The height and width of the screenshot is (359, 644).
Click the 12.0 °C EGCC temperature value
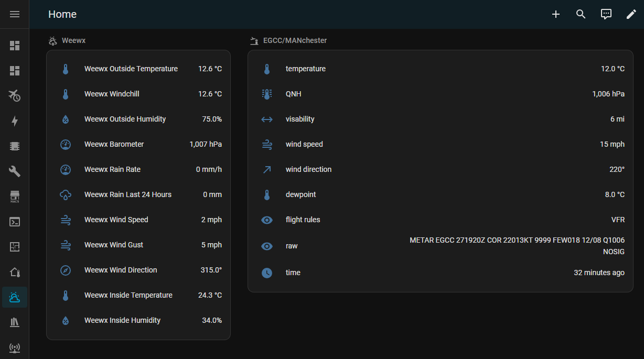click(613, 69)
